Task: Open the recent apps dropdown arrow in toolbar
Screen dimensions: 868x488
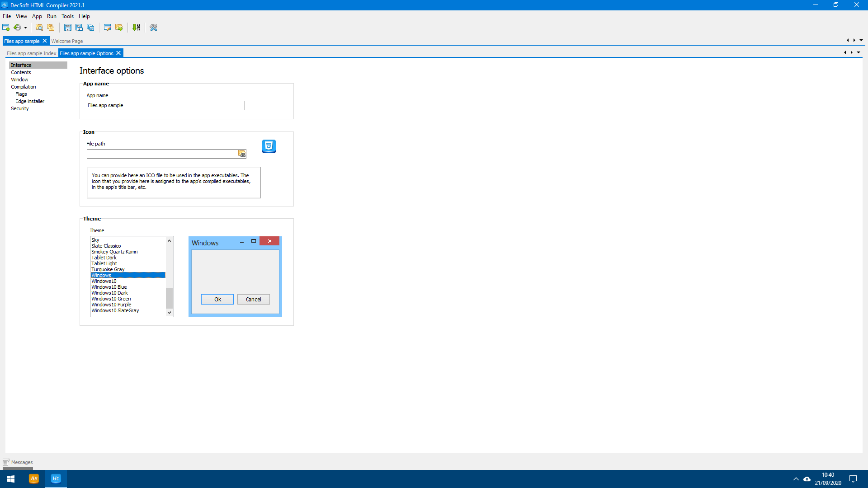Action: (x=25, y=28)
